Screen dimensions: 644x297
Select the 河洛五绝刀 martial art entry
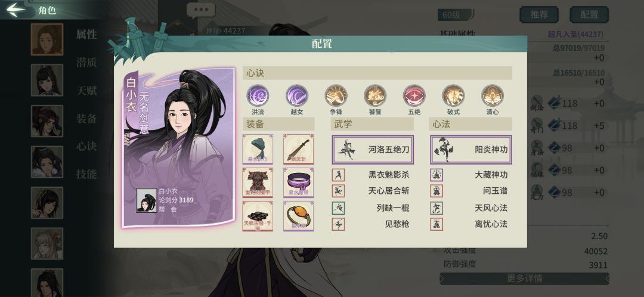pos(373,150)
